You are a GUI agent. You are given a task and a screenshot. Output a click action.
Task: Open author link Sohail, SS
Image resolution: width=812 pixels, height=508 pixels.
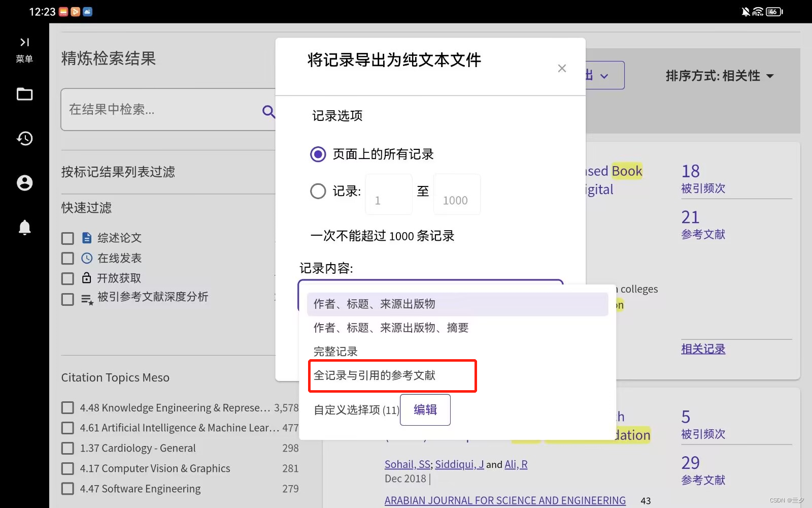click(x=408, y=464)
